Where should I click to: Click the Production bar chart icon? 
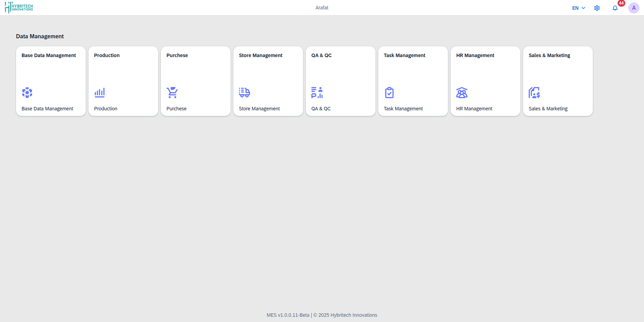pos(100,93)
